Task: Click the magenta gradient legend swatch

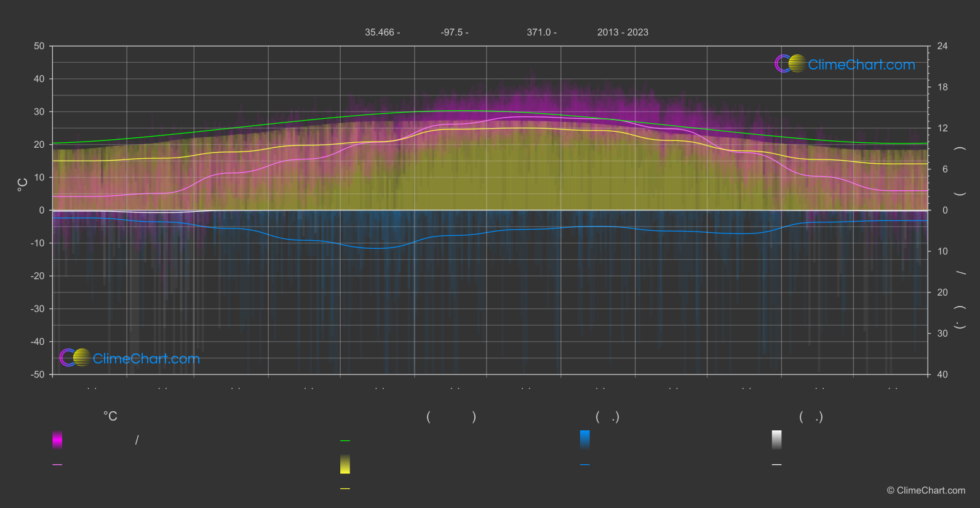Action: coord(57,440)
